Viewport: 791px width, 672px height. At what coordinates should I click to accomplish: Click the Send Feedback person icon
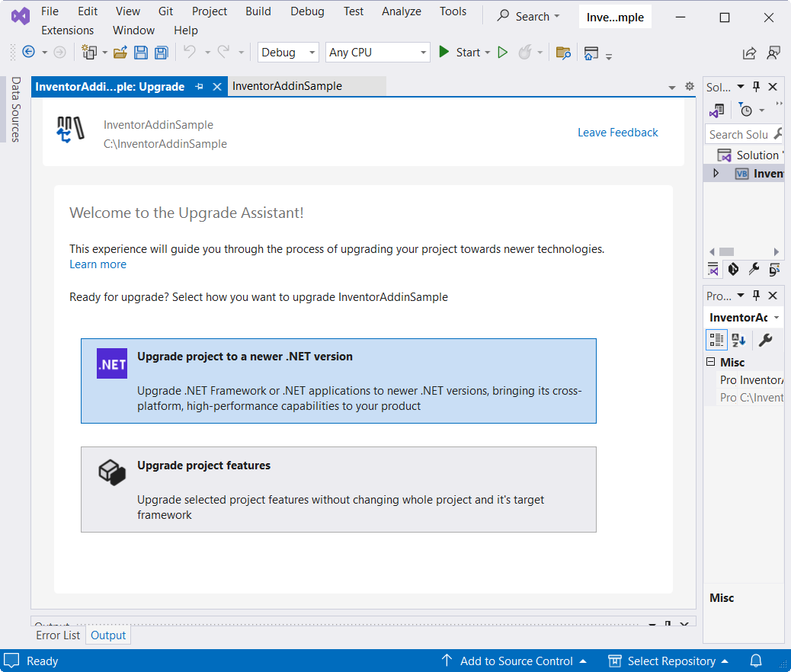point(773,53)
